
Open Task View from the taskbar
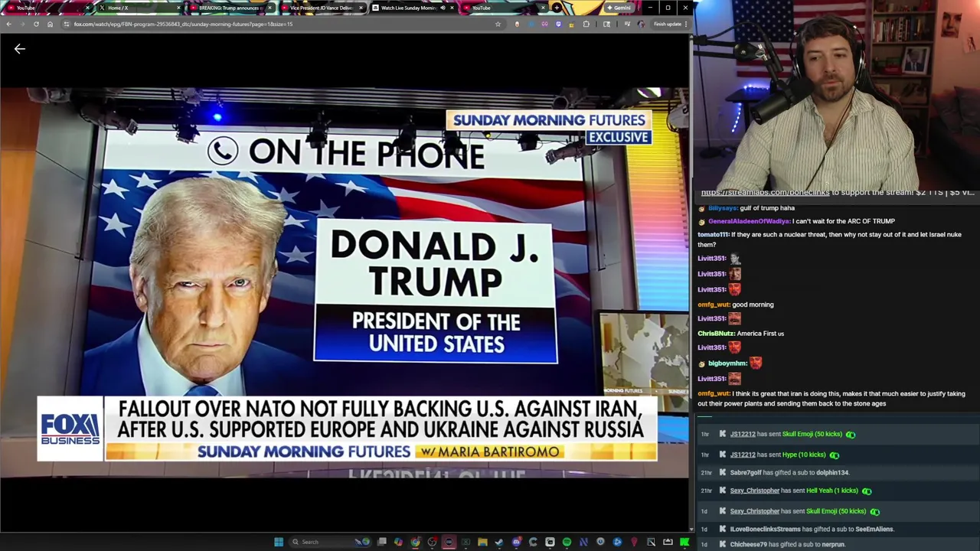(382, 542)
